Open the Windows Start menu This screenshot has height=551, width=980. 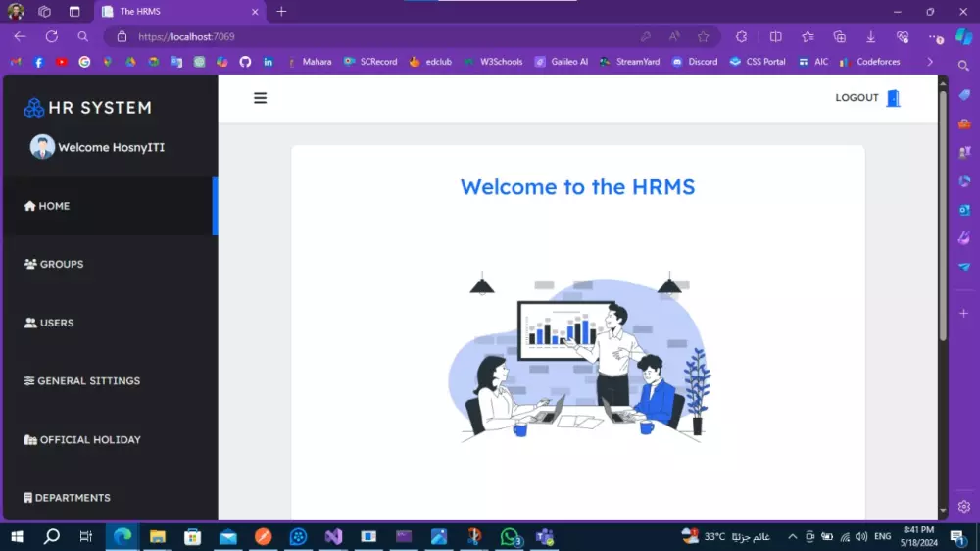[x=18, y=536]
